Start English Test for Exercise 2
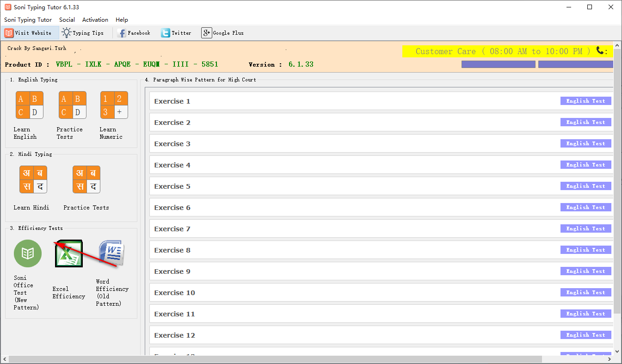622x364 pixels. (x=585, y=122)
